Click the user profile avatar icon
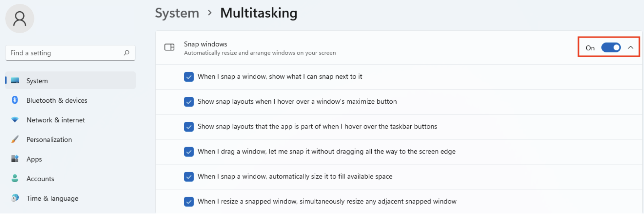 (20, 19)
